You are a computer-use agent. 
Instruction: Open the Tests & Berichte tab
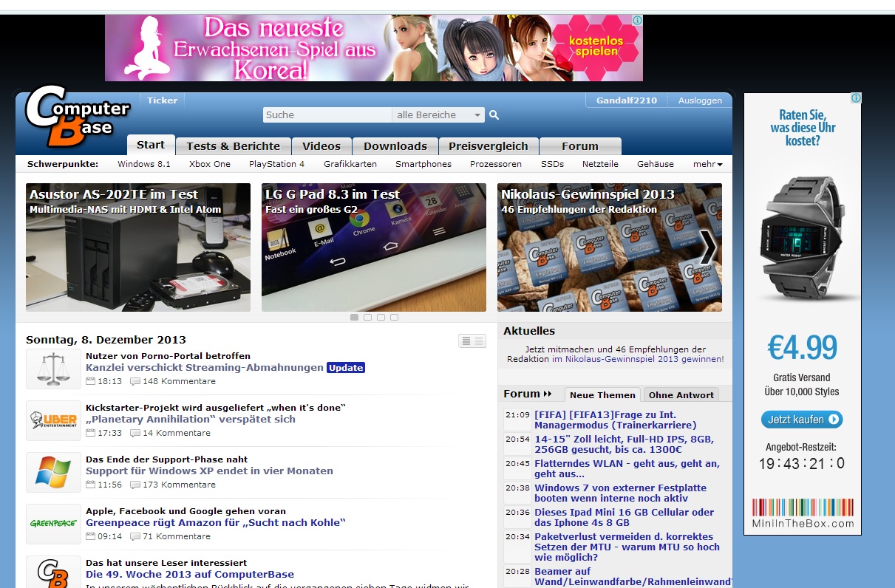(234, 146)
